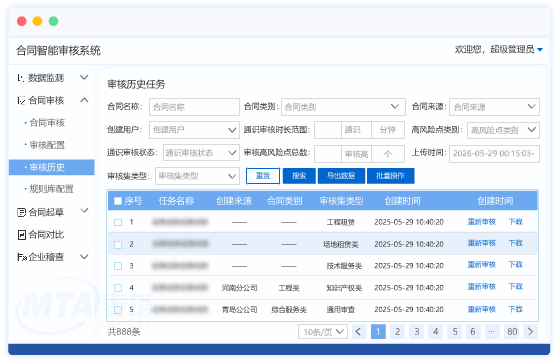This screenshot has width=560, height=364.
Task: Click 重新审核 for row 1
Action: point(481,222)
